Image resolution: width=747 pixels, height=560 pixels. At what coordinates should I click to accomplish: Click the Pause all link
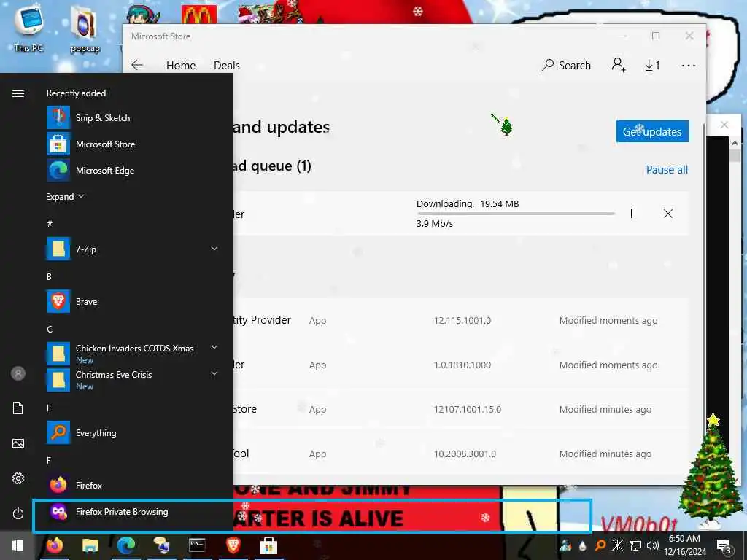click(x=667, y=169)
